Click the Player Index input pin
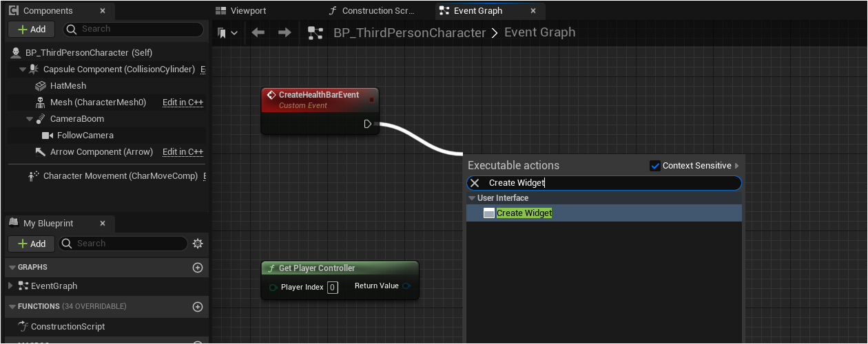Image resolution: width=868 pixels, height=344 pixels. (273, 287)
